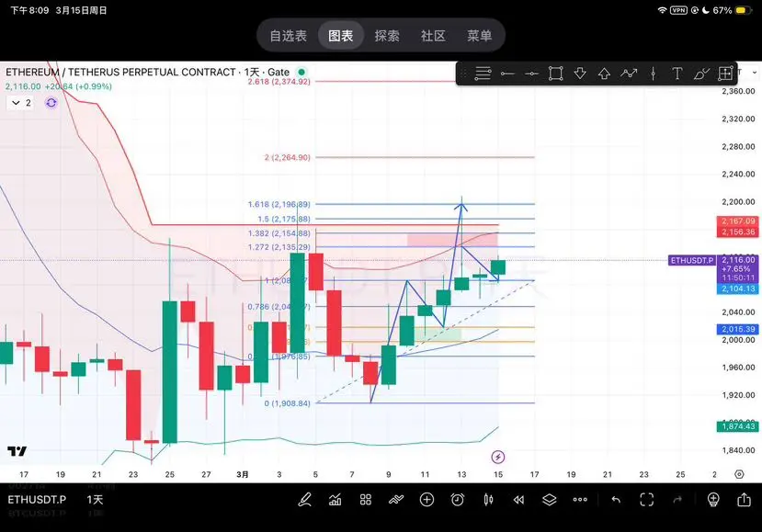The image size is (762, 532).
Task: Open the 探索 tab
Action: pyautogui.click(x=387, y=36)
